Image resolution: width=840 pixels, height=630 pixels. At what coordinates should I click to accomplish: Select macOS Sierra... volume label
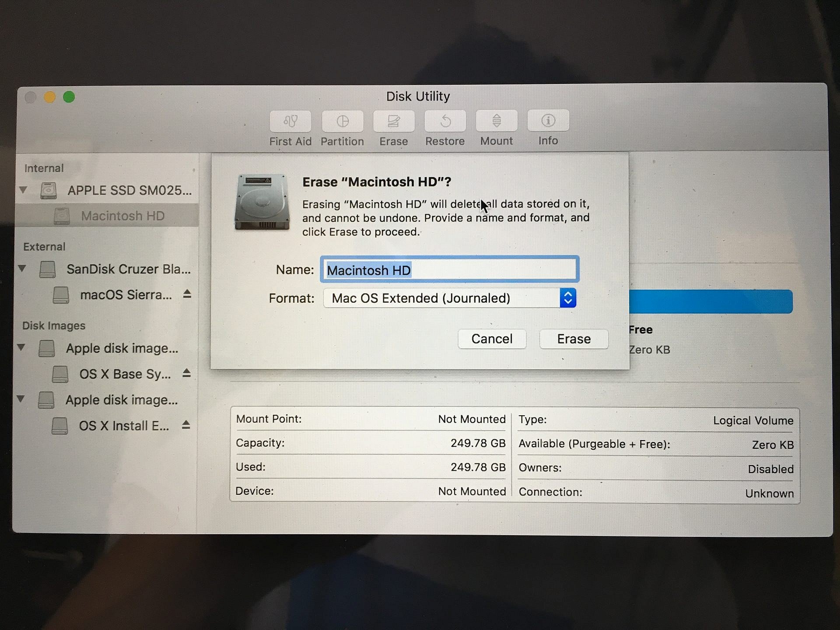tap(126, 295)
